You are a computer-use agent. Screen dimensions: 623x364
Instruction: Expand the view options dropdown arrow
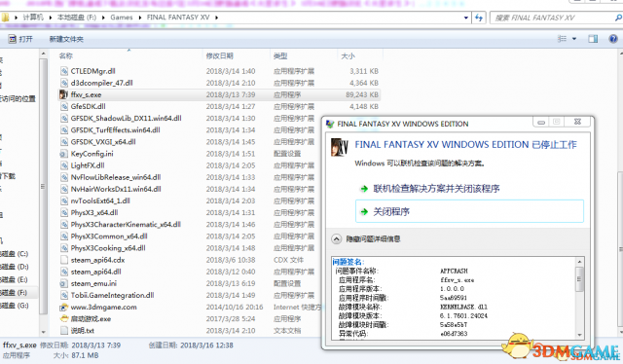click(574, 39)
